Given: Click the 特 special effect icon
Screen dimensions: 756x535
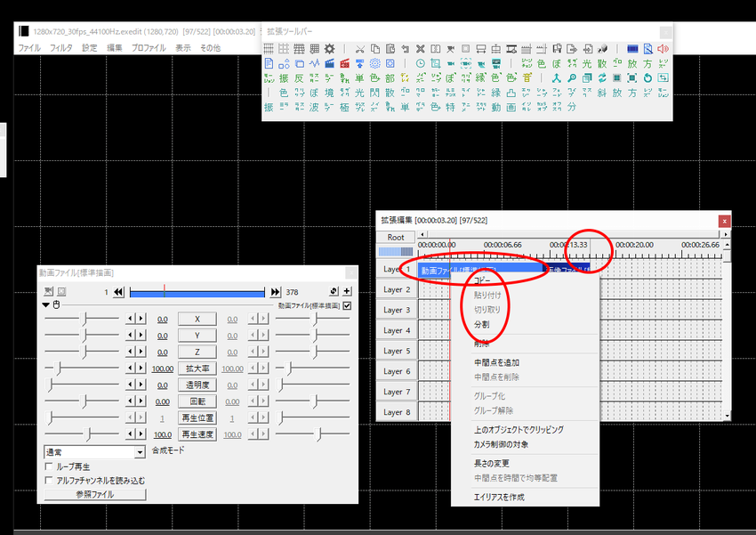Looking at the screenshot, I should click(450, 107).
